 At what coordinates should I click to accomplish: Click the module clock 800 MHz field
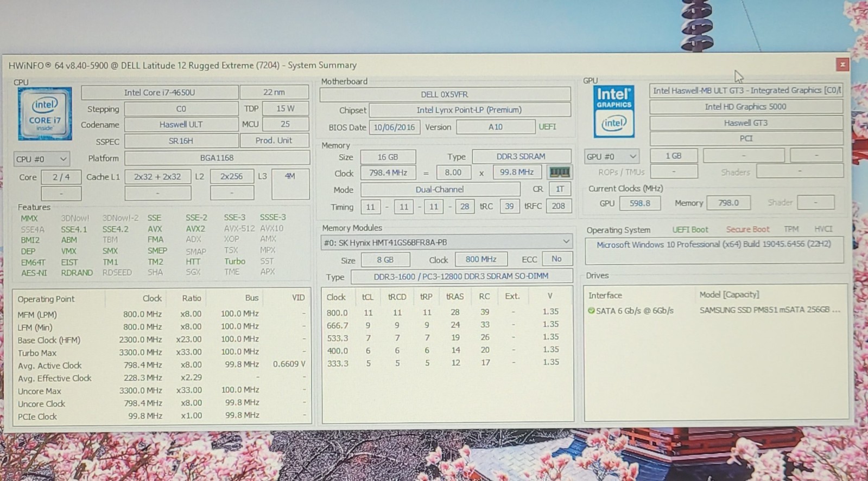tap(481, 259)
